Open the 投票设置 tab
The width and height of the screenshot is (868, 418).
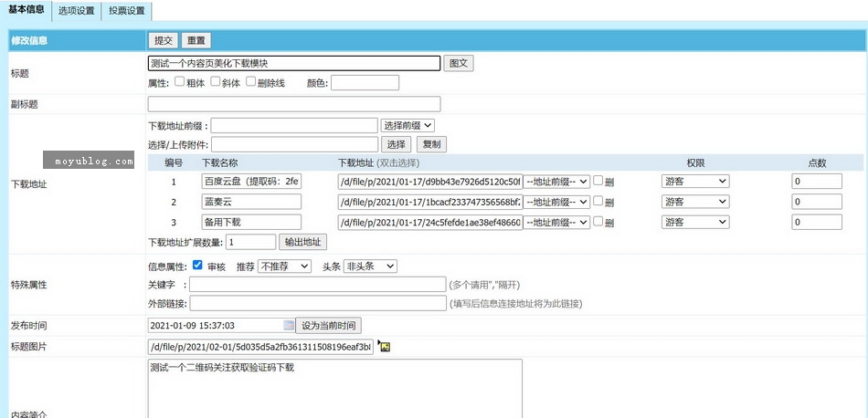[x=126, y=11]
